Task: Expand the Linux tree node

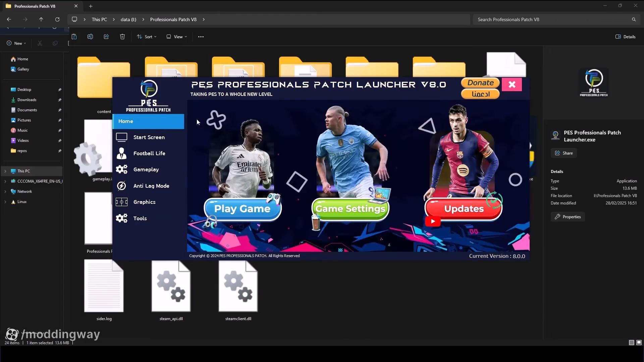Action: coord(5,202)
